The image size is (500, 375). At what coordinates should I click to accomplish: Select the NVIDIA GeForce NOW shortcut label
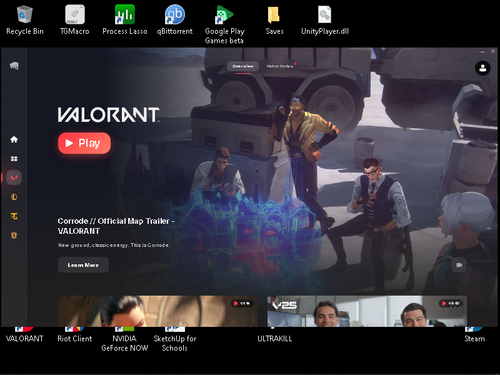point(125,343)
